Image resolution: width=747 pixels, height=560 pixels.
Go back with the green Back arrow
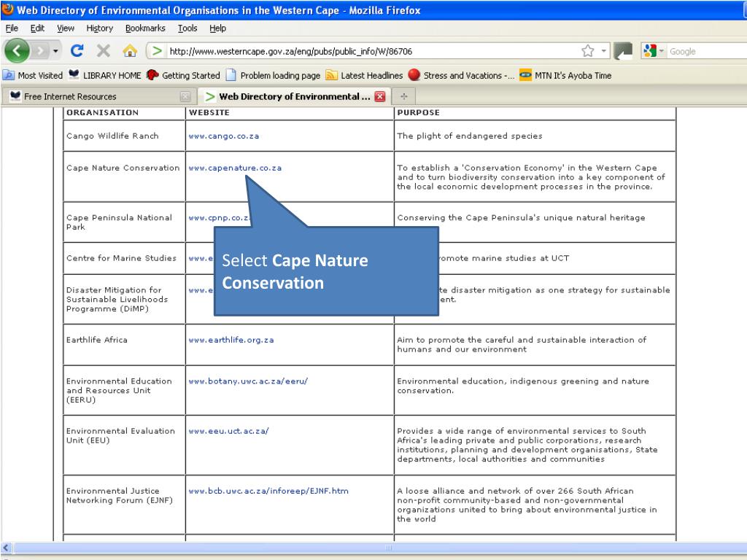(x=17, y=50)
